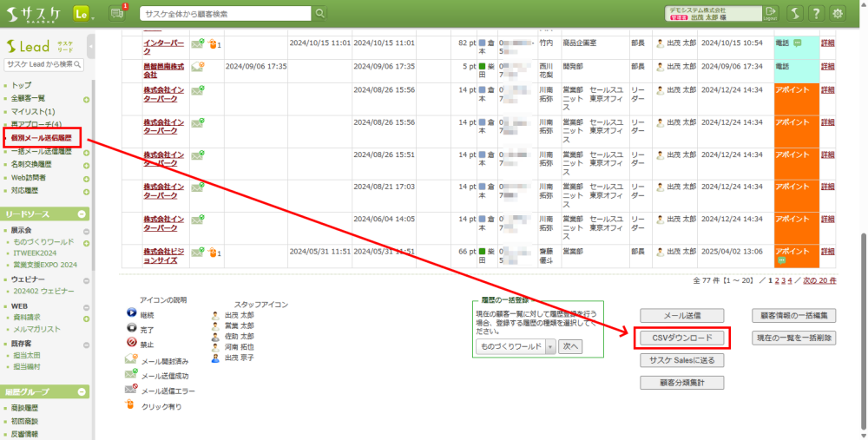The image size is (868, 440).
Task: Focus the サスケ全体から顧客検索 search field
Action: 224,13
